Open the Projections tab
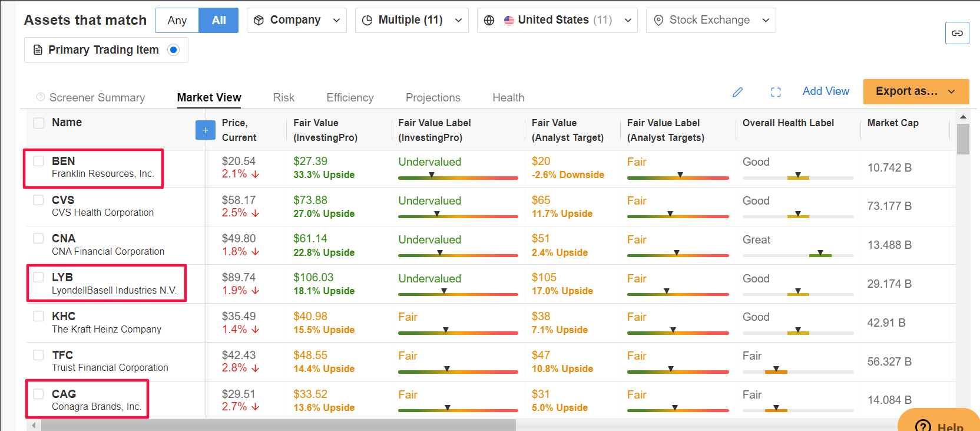Screen dimensions: 980x431 coord(433,97)
